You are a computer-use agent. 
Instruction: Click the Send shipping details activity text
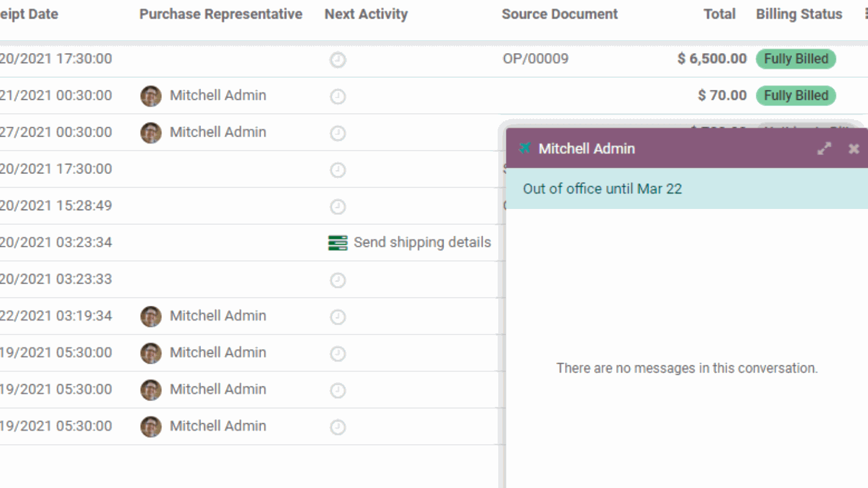pos(422,242)
